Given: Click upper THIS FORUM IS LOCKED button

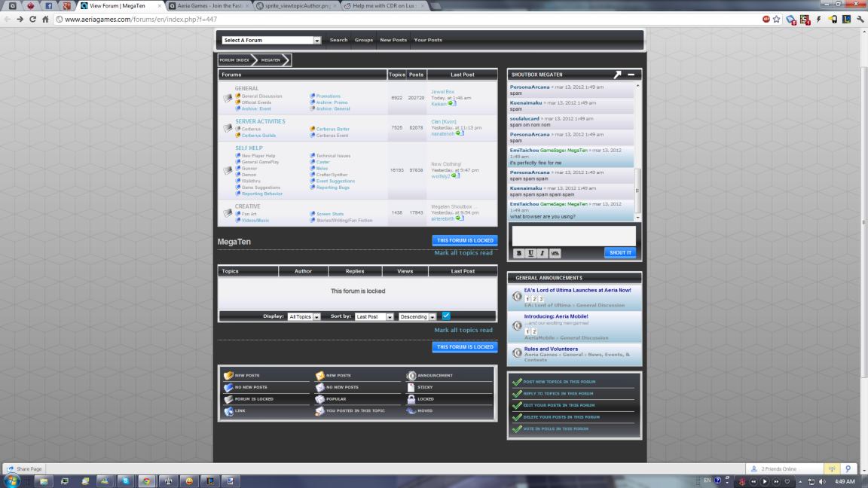Looking at the screenshot, I should click(x=465, y=240).
